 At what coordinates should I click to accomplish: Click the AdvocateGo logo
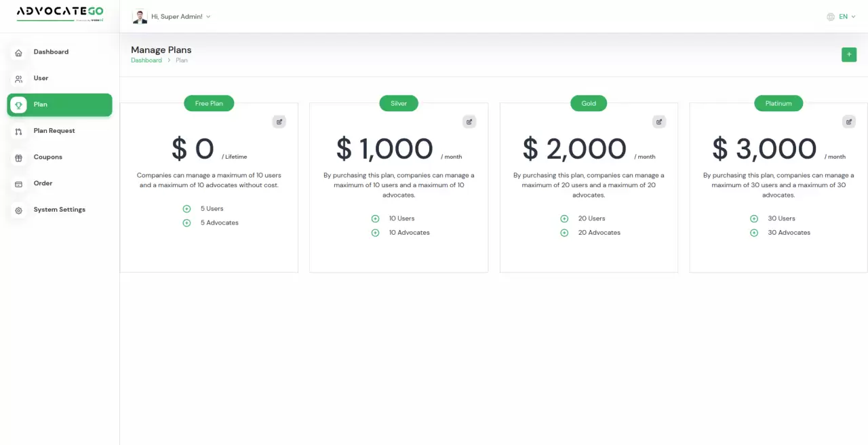point(60,15)
